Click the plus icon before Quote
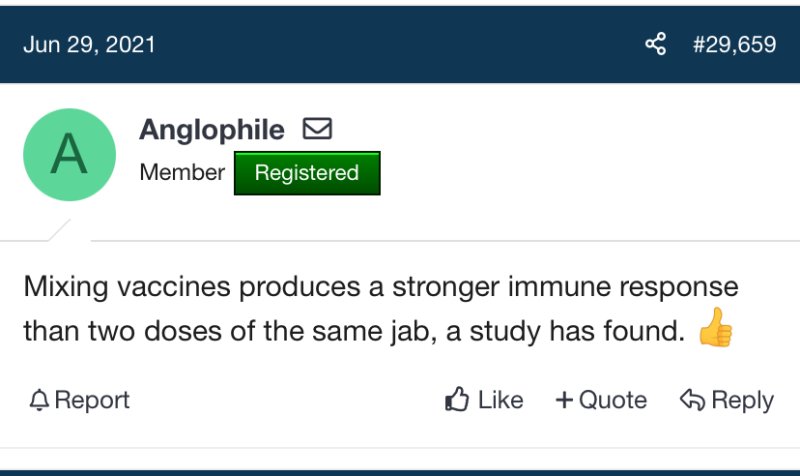 coord(564,400)
